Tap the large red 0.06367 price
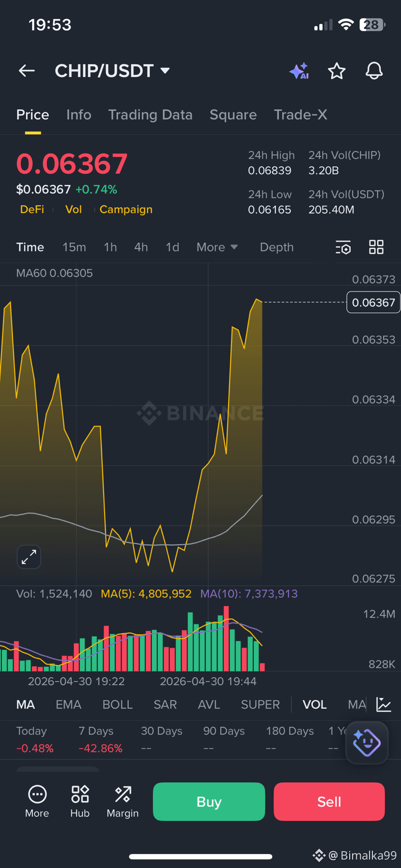This screenshot has height=868, width=401. tap(72, 164)
